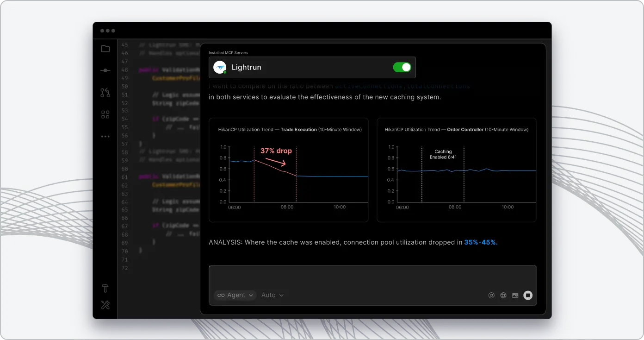Image resolution: width=644 pixels, height=340 pixels.
Task: Click the Lightrun paper plane logo
Action: click(219, 67)
